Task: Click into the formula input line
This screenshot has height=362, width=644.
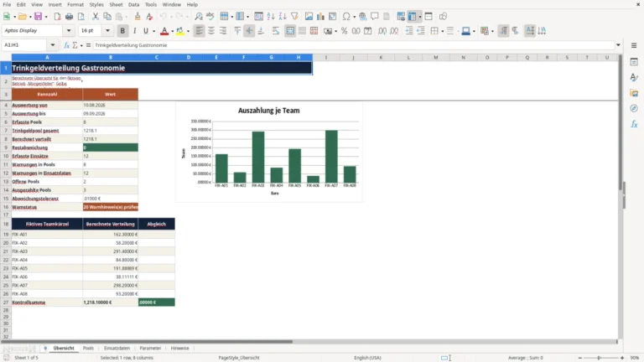Action: tap(354, 45)
